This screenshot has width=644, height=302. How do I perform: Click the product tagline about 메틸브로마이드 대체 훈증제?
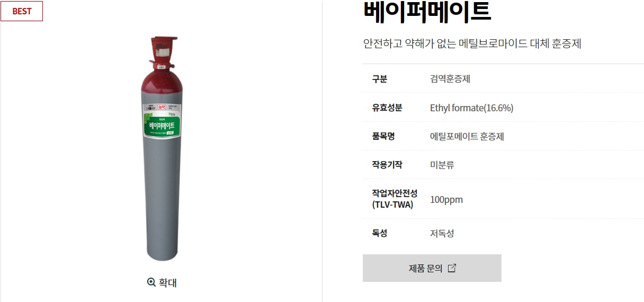pyautogui.click(x=472, y=43)
